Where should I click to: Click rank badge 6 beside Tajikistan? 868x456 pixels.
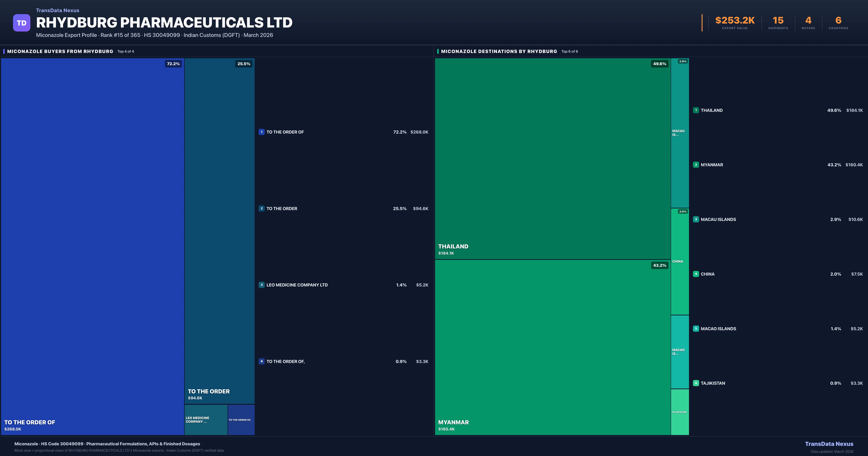(696, 383)
